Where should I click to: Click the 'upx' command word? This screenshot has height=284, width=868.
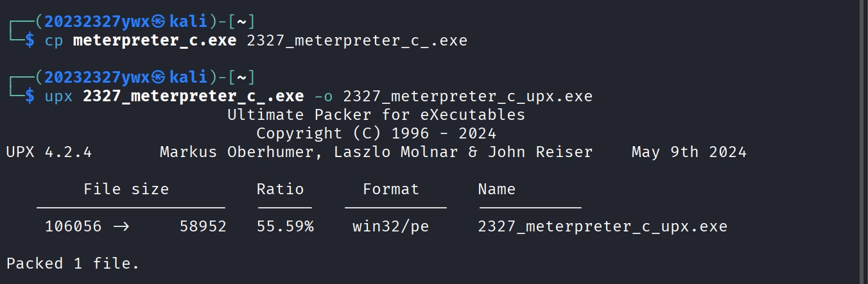pos(58,97)
